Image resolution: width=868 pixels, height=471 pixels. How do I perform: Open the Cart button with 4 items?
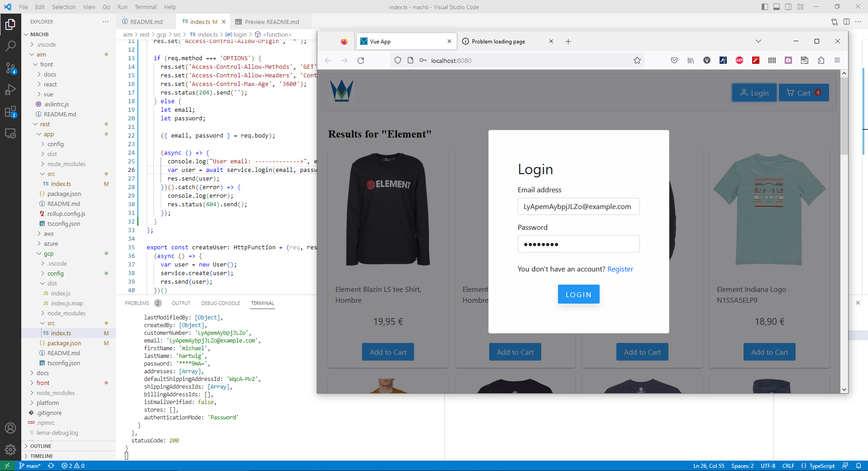tap(804, 93)
